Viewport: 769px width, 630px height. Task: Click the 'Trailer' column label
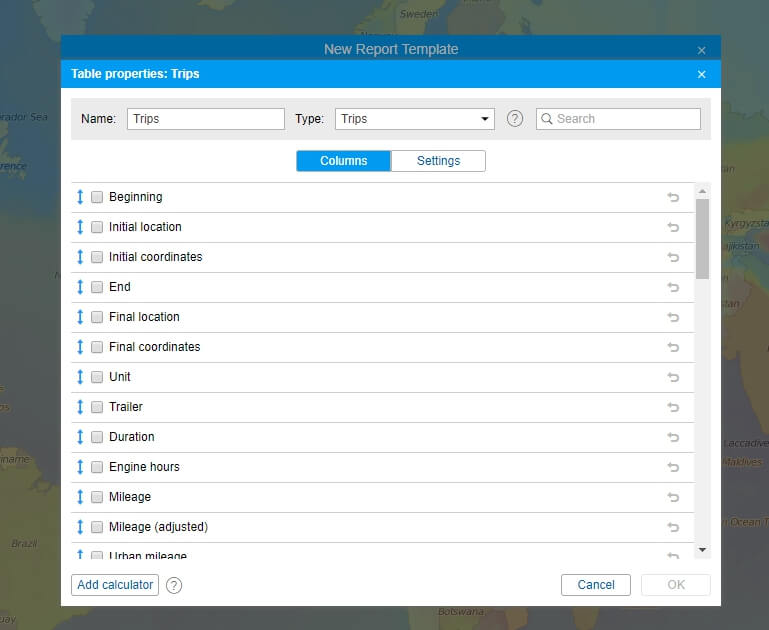126,406
